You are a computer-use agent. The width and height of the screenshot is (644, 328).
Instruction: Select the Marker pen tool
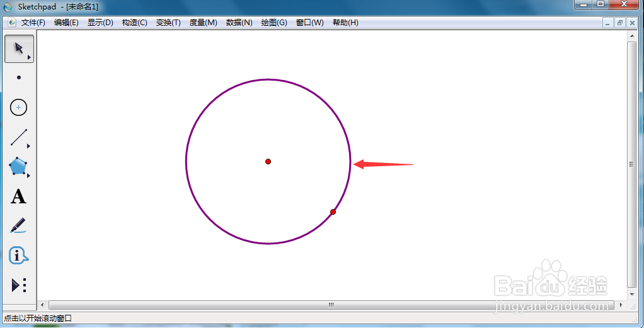pyautogui.click(x=18, y=226)
